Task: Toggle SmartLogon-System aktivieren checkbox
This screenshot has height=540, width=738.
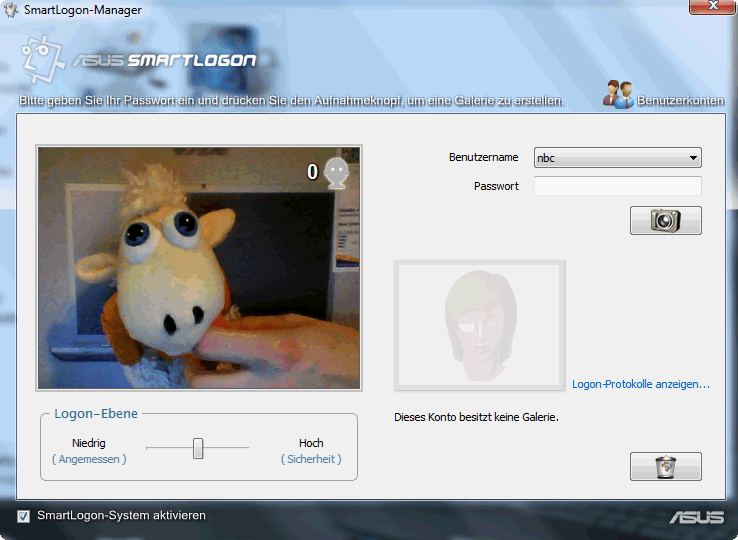Action: click(24, 516)
